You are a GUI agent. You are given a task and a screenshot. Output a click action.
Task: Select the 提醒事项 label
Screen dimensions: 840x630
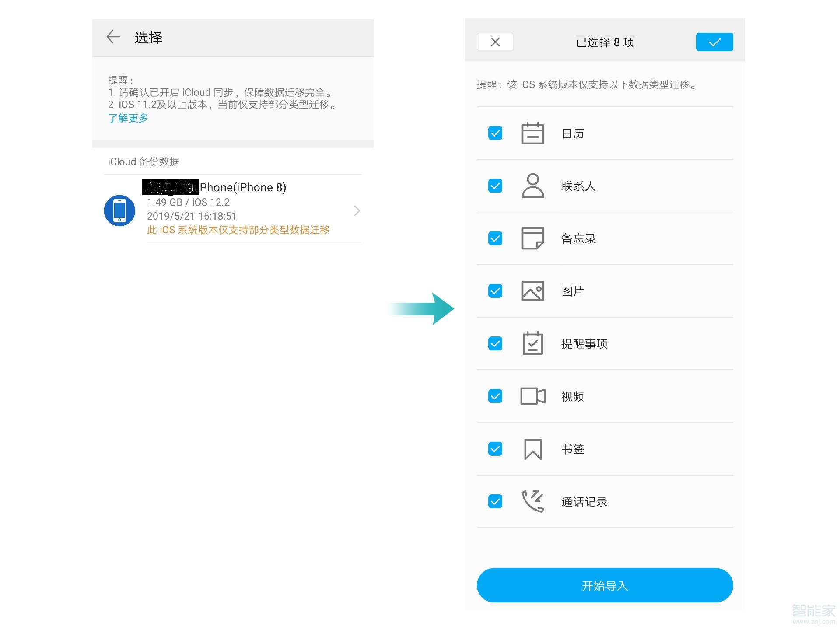(584, 344)
